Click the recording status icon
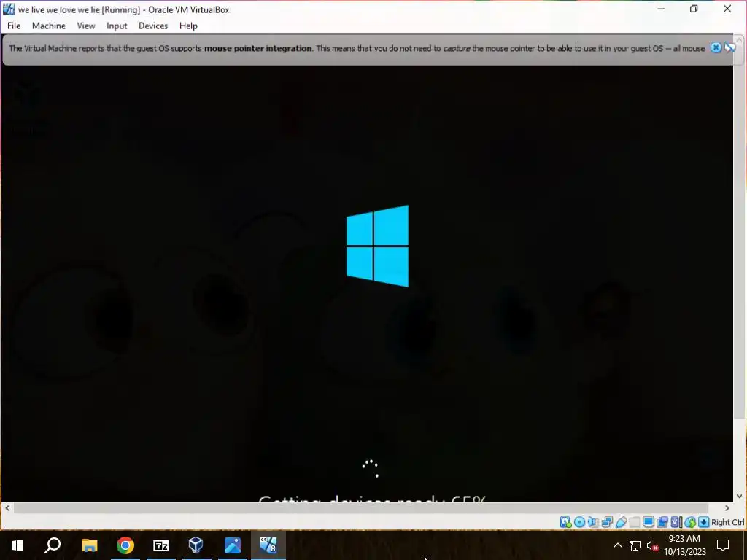Viewport: 747px width, 560px height. click(x=662, y=522)
